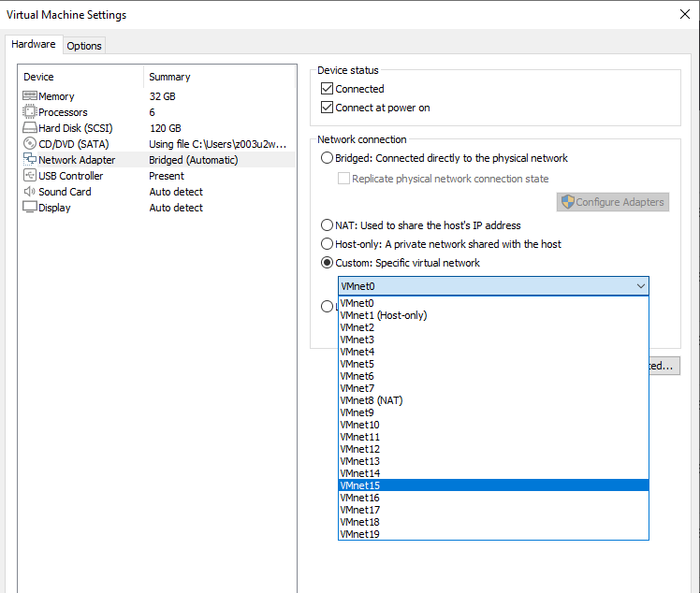This screenshot has height=593, width=700.
Task: Click the Sound Card speaker icon
Action: (x=29, y=192)
